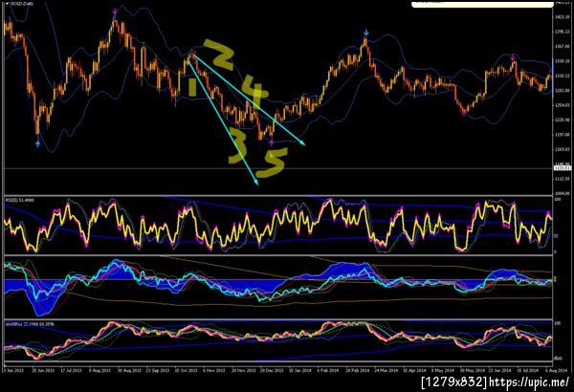The image size is (574, 392).
Task: Click the 30 Aug 2013 date label
Action: coord(129,370)
